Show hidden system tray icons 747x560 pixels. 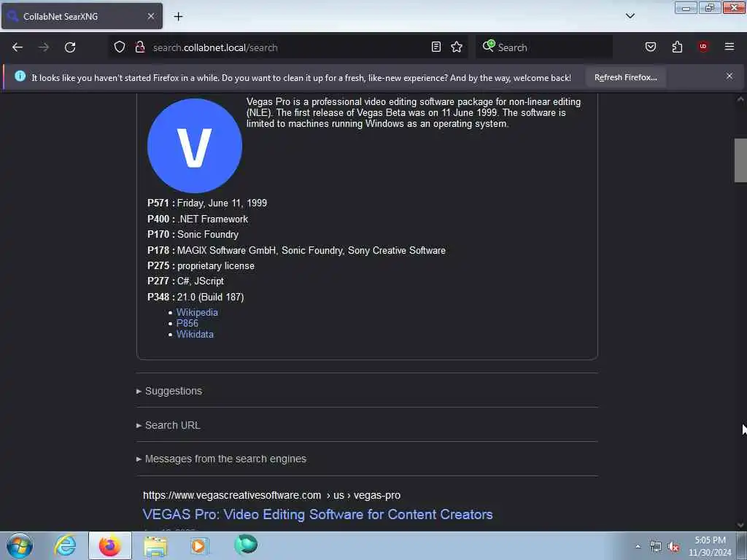click(638, 546)
